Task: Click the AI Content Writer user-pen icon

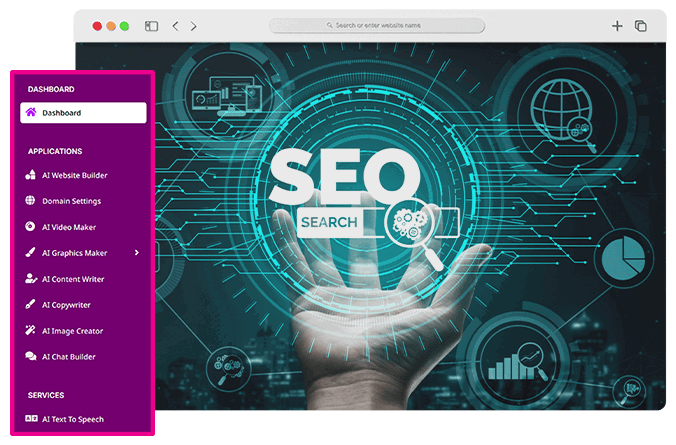Action: pos(31,279)
